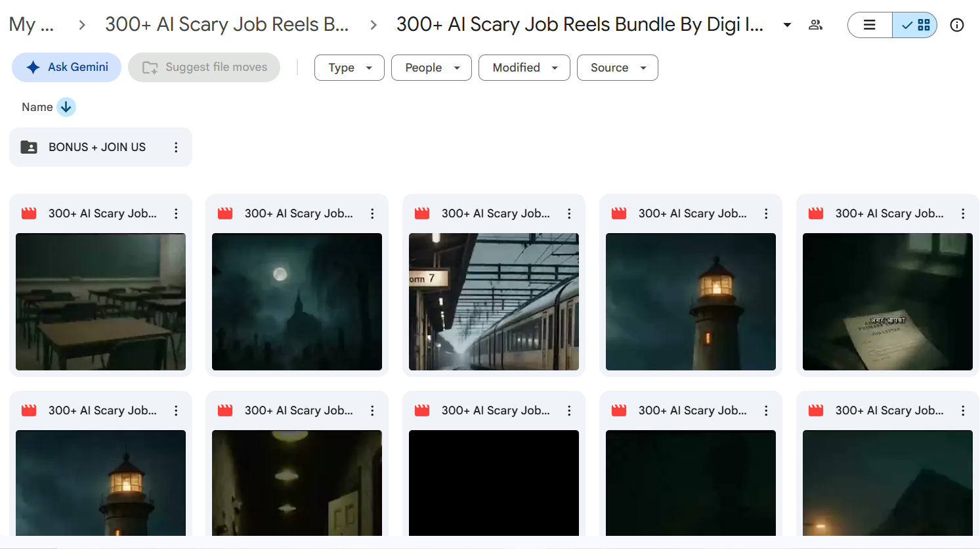Click the video file icon on the moonlit church card
The width and height of the screenshot is (980, 549).
(225, 213)
